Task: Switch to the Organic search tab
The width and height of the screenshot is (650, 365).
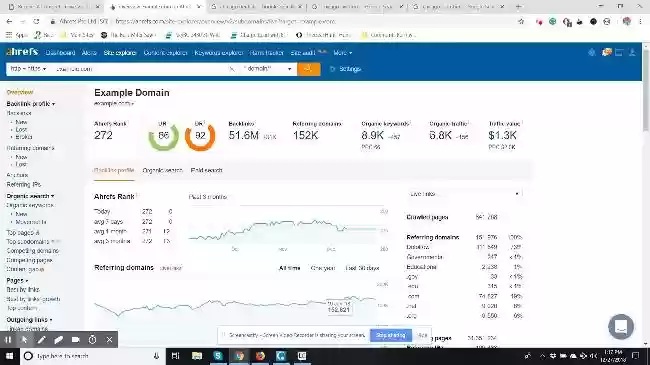Action: [162, 170]
